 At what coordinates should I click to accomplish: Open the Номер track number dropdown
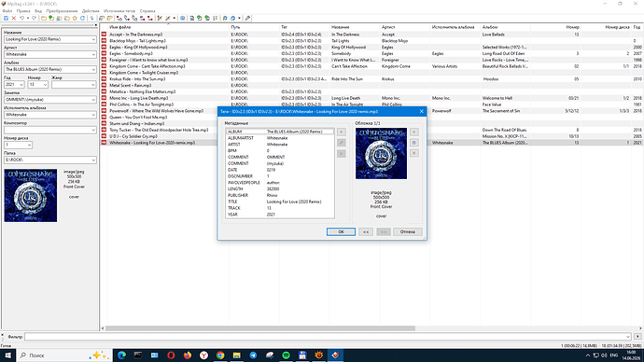(45, 85)
